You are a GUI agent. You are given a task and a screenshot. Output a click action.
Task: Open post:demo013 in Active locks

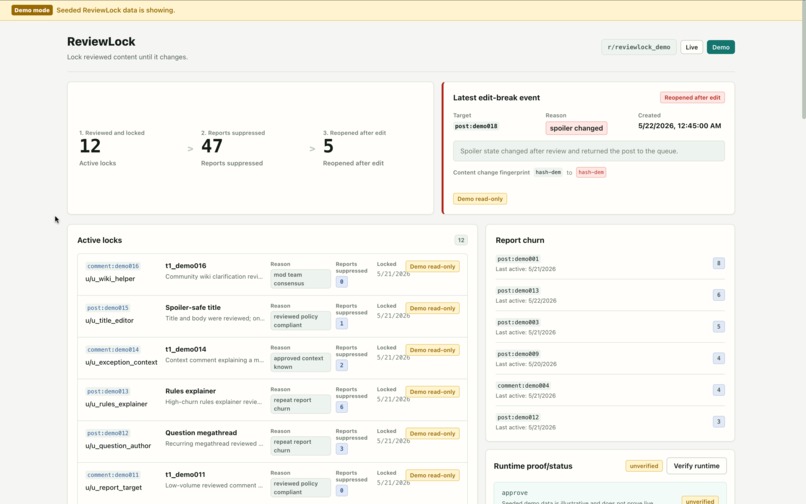pos(108,391)
